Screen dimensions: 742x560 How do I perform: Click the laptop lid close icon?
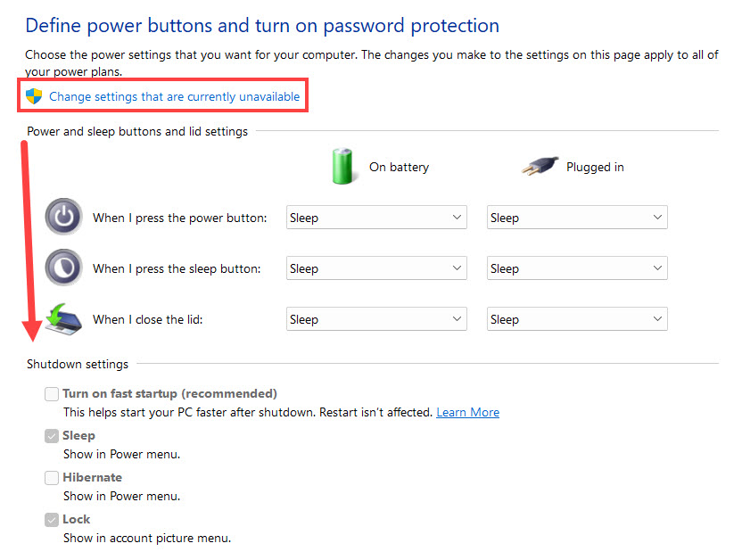tap(64, 319)
